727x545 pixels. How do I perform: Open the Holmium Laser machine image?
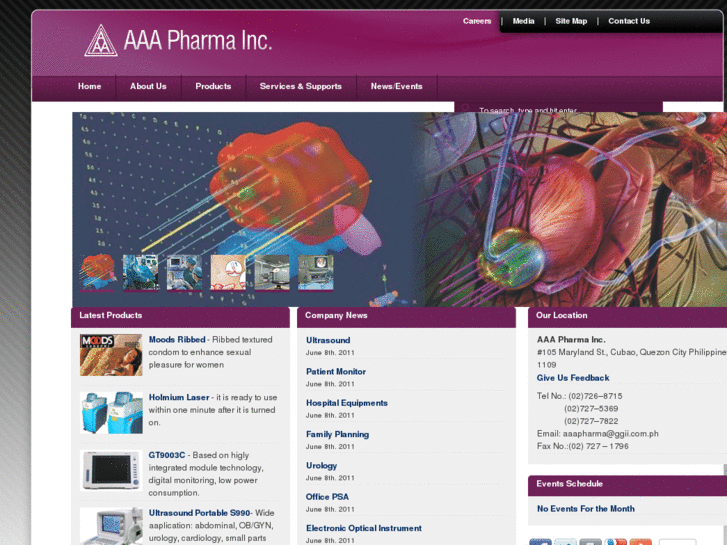111,413
